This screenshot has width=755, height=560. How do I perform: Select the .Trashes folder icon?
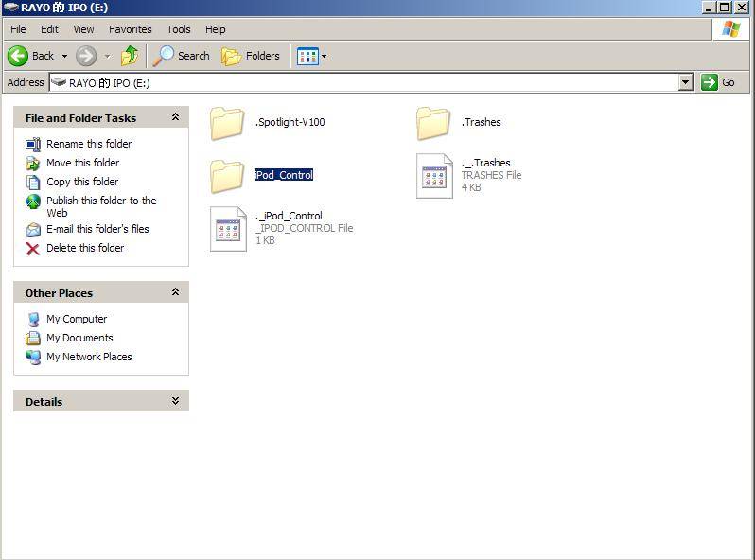[x=433, y=123]
